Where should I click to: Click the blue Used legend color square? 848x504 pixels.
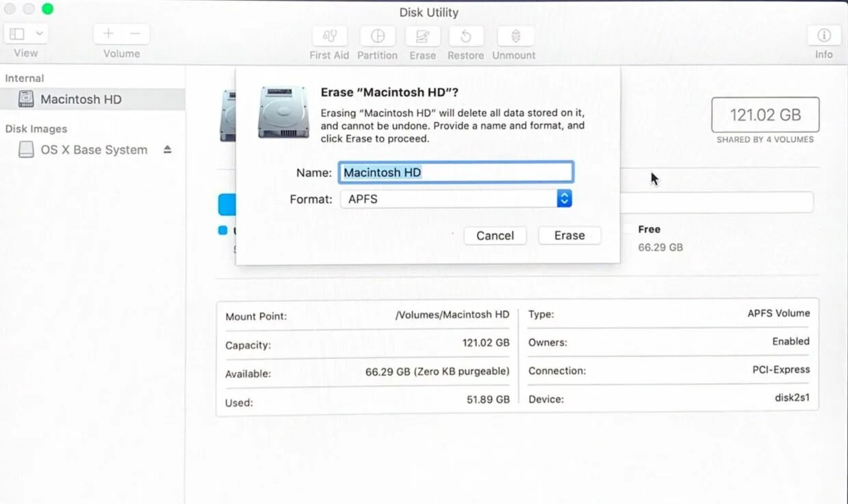(222, 230)
